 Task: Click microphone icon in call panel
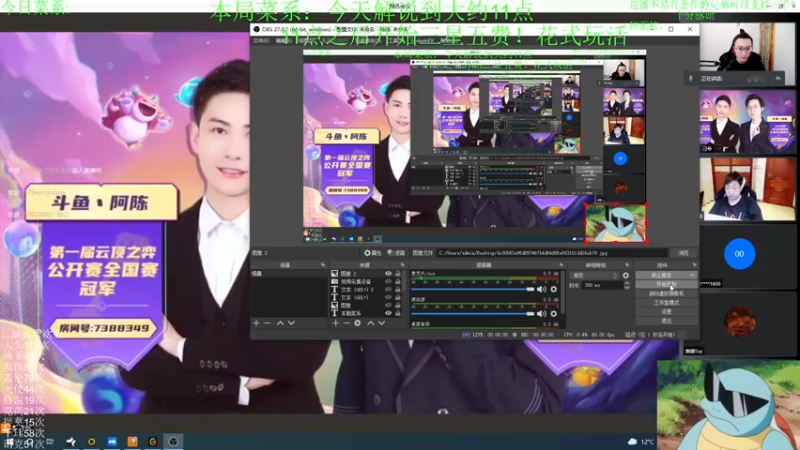tap(691, 79)
